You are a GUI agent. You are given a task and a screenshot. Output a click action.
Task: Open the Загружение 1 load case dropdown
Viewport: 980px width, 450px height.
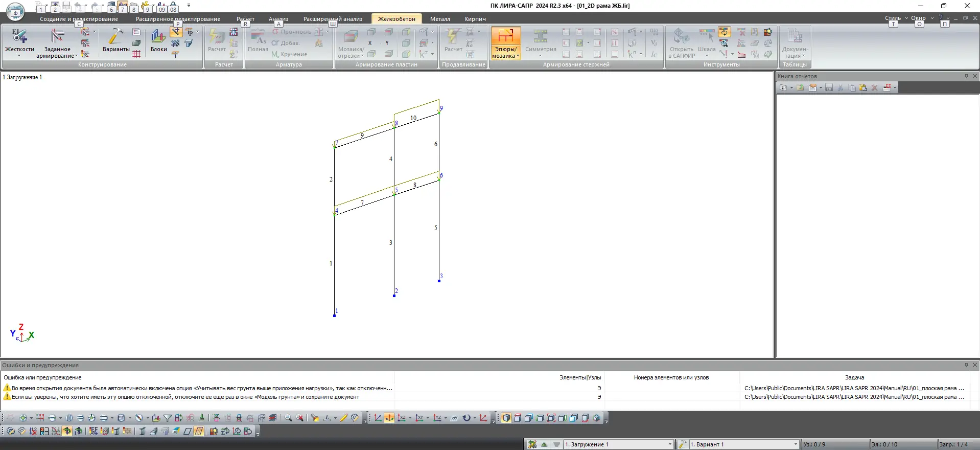click(x=618, y=444)
